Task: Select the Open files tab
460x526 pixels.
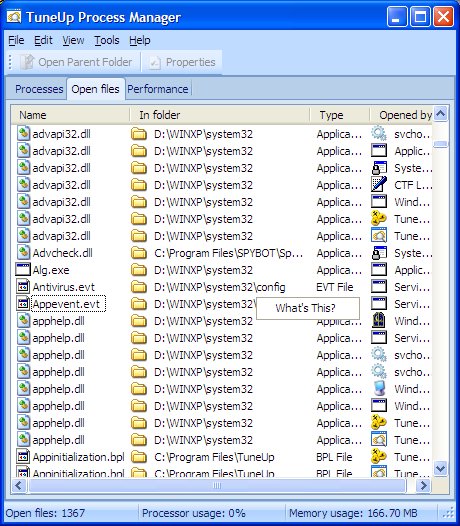Action: 96,89
